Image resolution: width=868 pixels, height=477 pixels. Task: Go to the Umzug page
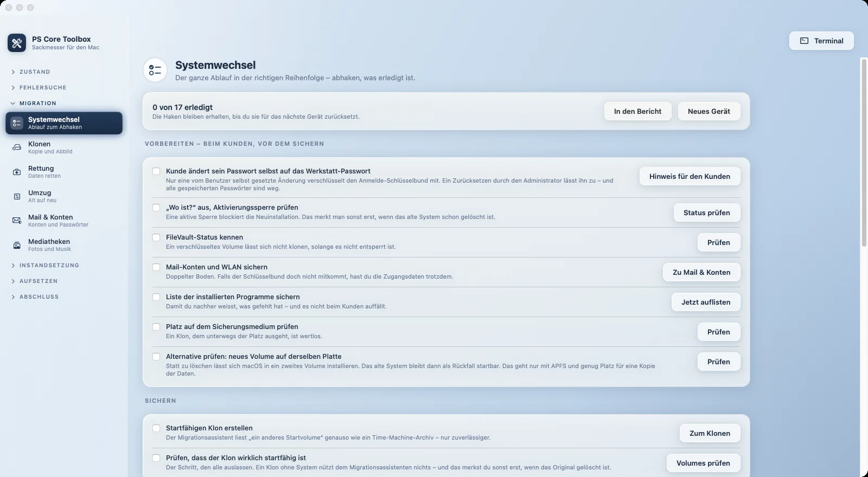(x=64, y=196)
